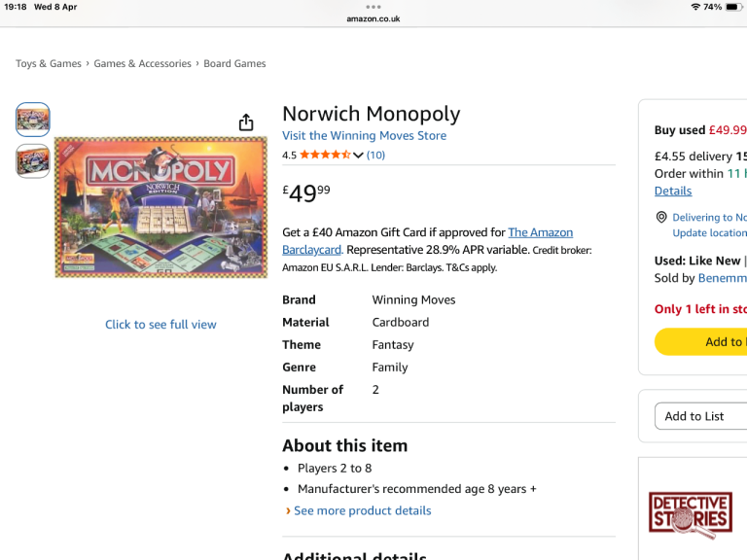Click to see full view link
Viewport: 747px width, 560px height.
point(160,325)
